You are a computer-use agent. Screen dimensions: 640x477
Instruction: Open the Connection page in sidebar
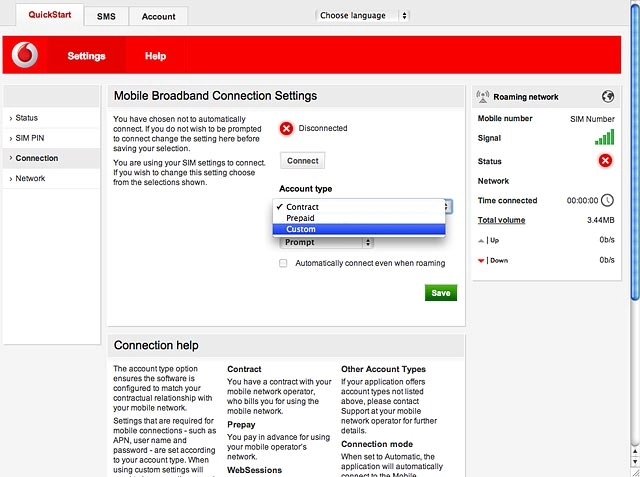pos(51,158)
